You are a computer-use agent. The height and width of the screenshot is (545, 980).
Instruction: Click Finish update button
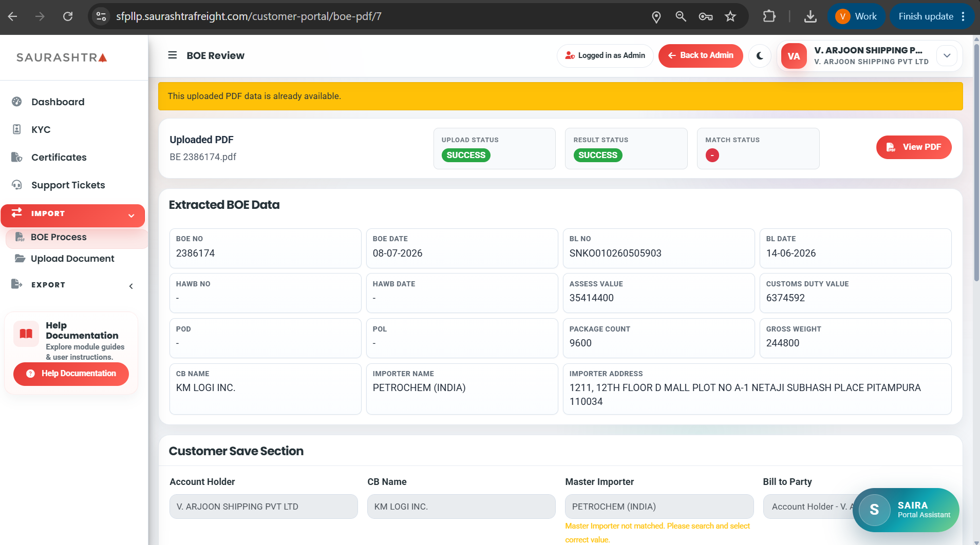tap(926, 16)
